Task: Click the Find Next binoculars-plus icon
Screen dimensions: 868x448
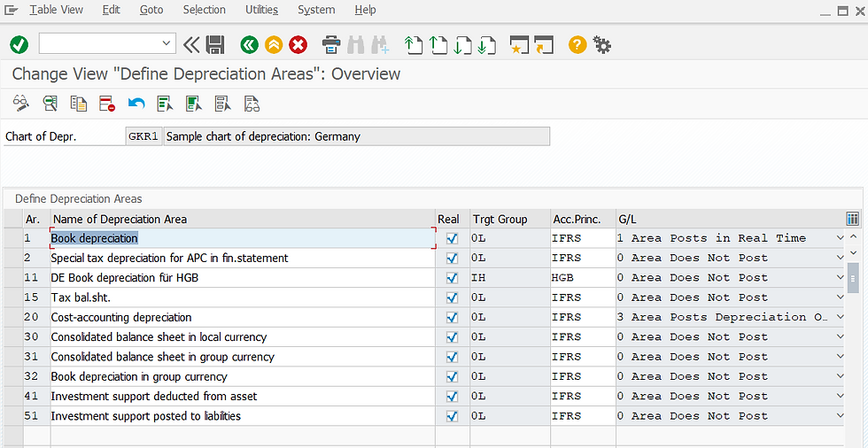Action: [x=380, y=44]
